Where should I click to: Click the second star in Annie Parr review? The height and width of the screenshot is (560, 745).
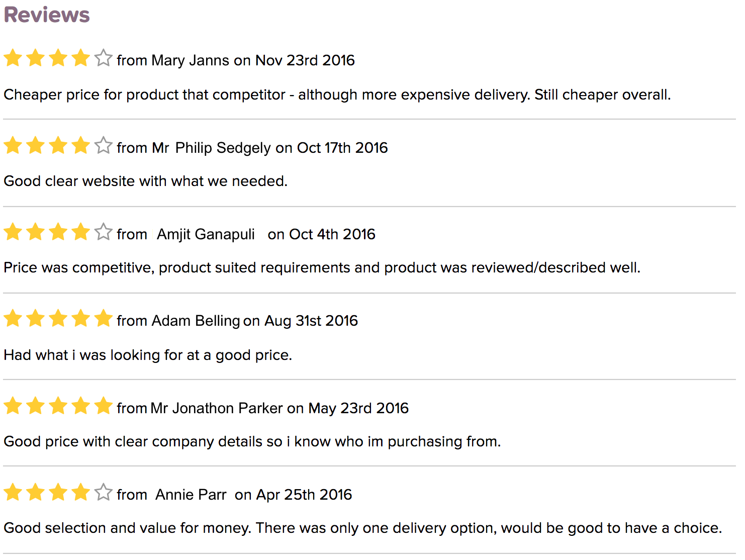(36, 493)
